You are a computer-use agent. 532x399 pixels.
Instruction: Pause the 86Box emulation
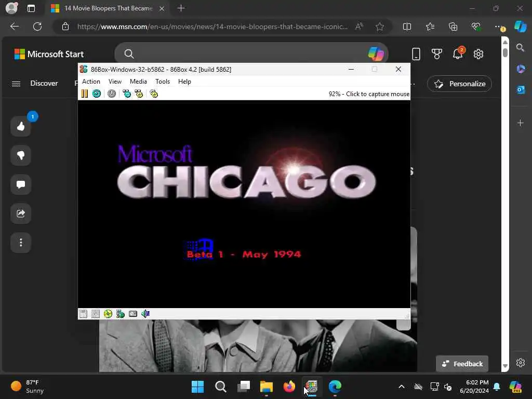click(85, 94)
